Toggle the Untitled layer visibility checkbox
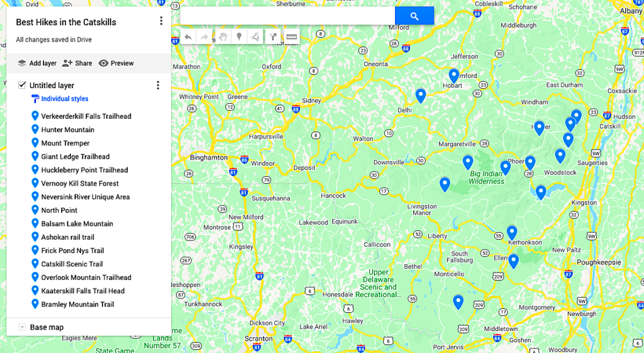 (22, 85)
